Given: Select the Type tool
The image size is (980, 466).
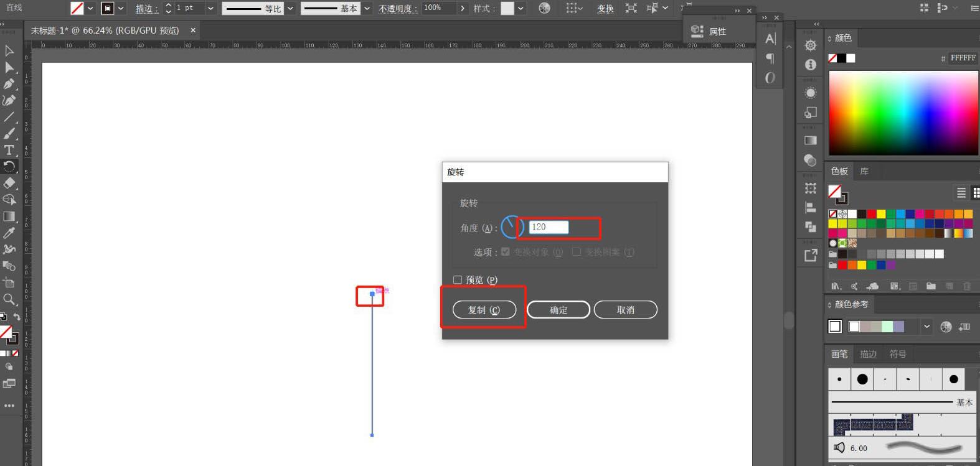Looking at the screenshot, I should (x=9, y=150).
